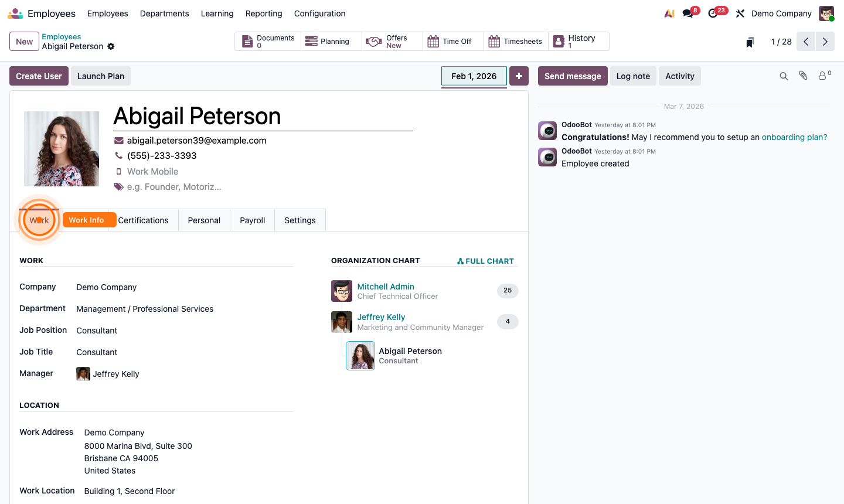Click the bookmark icon near the pager
The image size is (844, 504).
click(750, 41)
